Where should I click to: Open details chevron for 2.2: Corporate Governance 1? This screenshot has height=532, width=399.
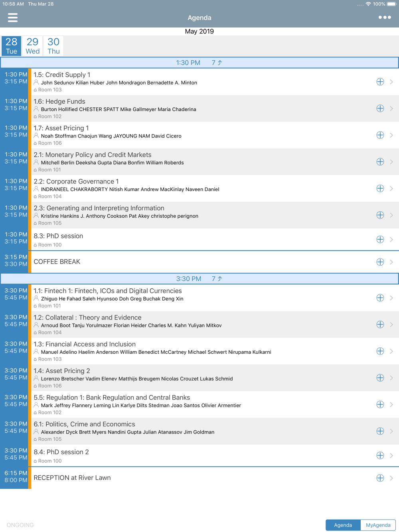pyautogui.click(x=391, y=188)
